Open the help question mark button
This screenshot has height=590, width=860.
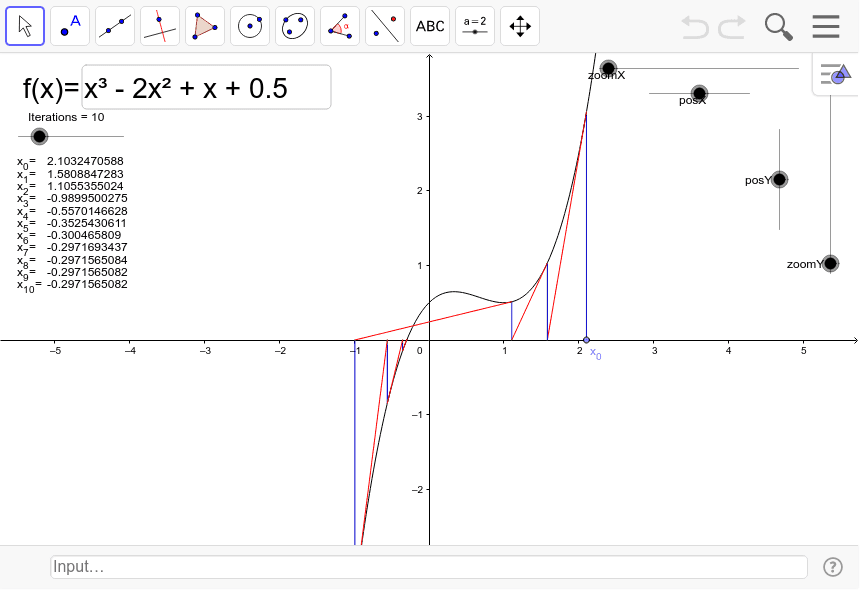(833, 567)
